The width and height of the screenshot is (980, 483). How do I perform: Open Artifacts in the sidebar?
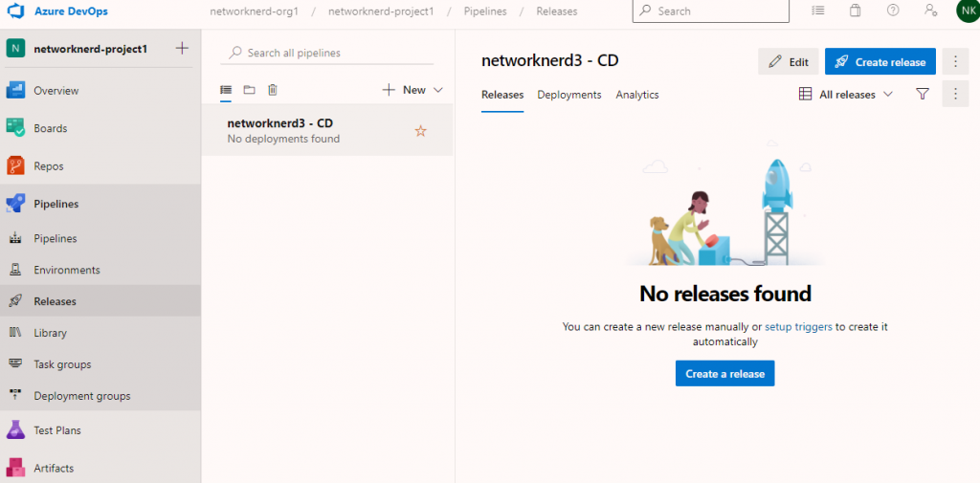(x=100, y=468)
